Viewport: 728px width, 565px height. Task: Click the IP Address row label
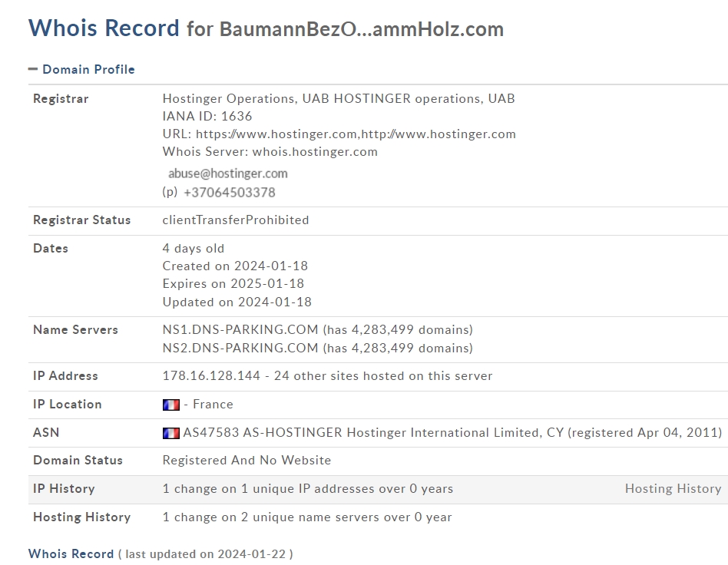click(x=65, y=376)
